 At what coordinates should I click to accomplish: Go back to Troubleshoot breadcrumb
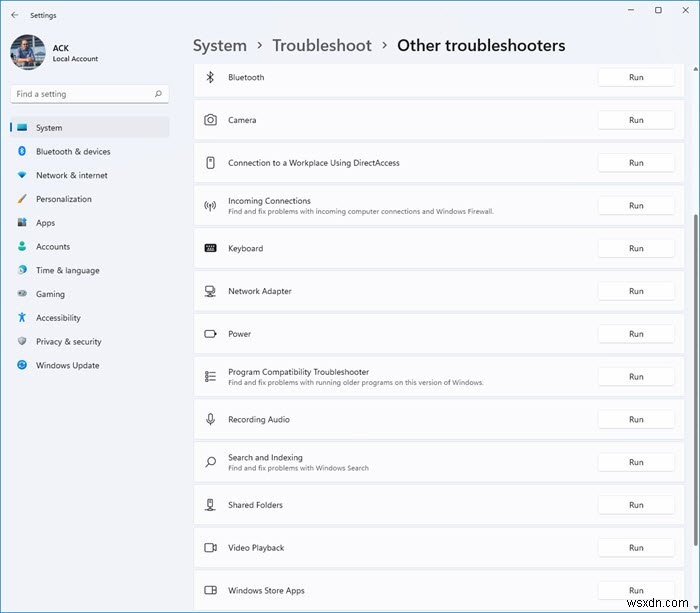click(x=322, y=46)
